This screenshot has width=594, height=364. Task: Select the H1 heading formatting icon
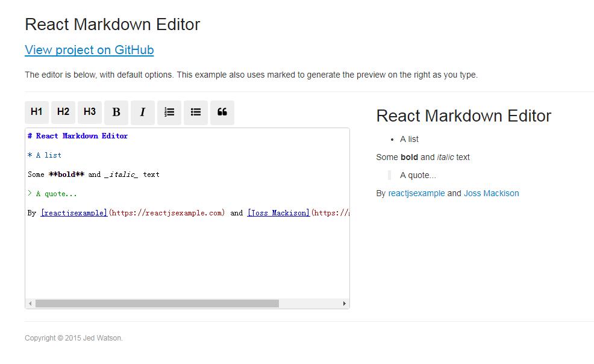click(36, 113)
